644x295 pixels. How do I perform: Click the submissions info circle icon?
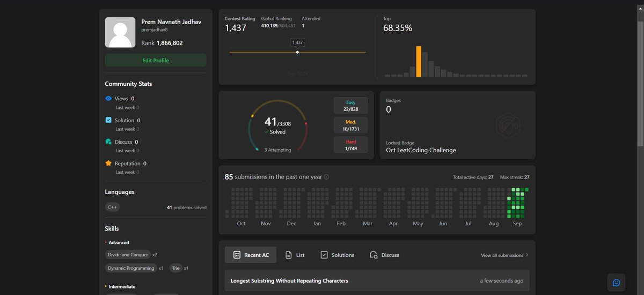click(326, 177)
